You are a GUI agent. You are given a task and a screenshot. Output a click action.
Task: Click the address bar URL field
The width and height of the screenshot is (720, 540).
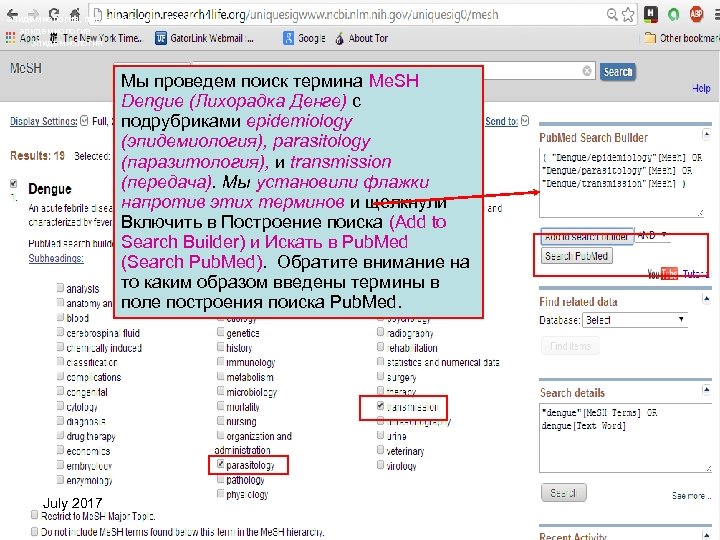click(349, 15)
